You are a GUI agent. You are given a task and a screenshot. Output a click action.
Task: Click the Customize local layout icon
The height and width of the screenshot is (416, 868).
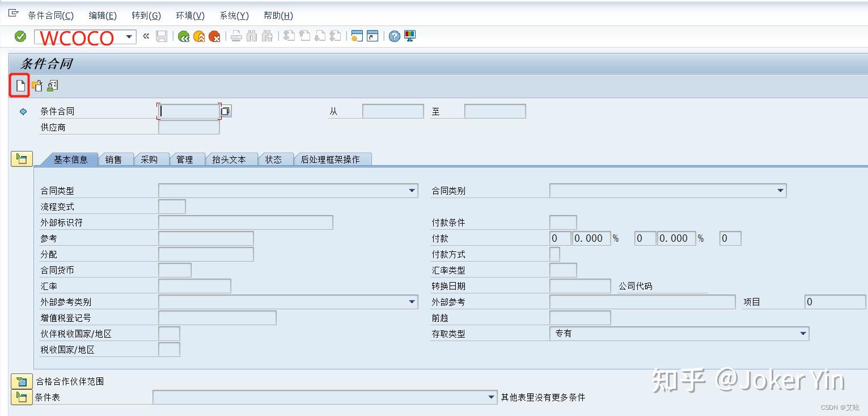409,36
